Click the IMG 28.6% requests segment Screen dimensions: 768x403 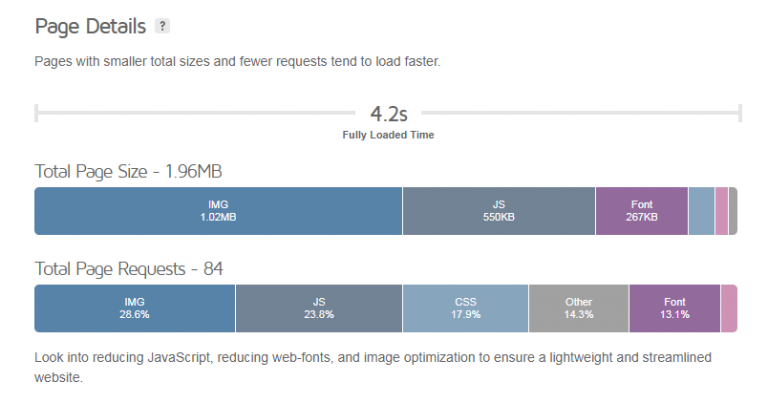click(135, 308)
